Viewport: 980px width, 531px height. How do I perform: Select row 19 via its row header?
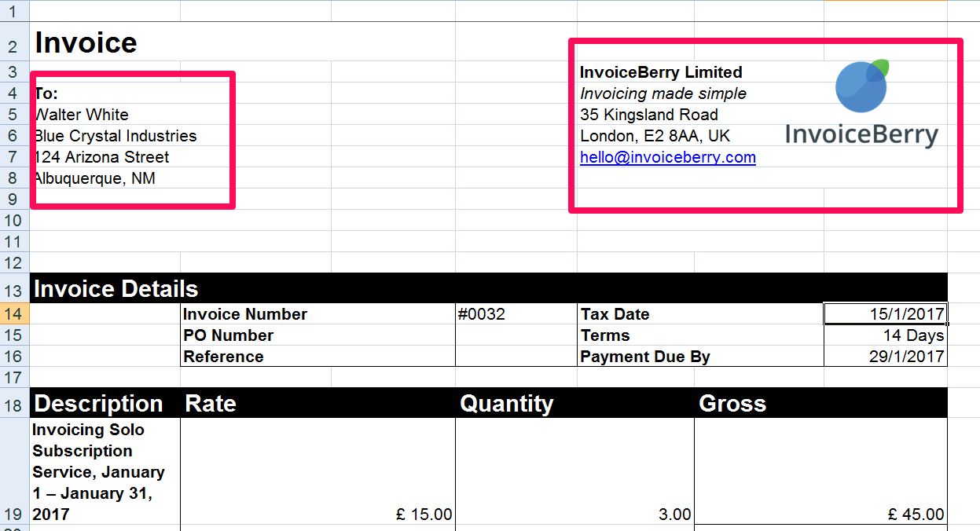pyautogui.click(x=14, y=471)
